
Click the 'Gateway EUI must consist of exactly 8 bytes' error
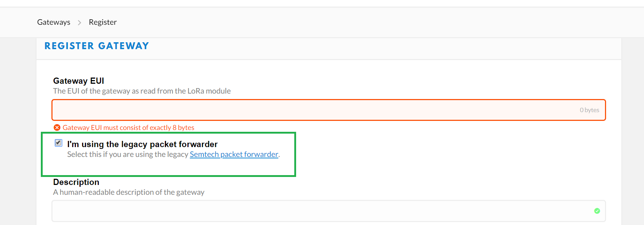[128, 127]
